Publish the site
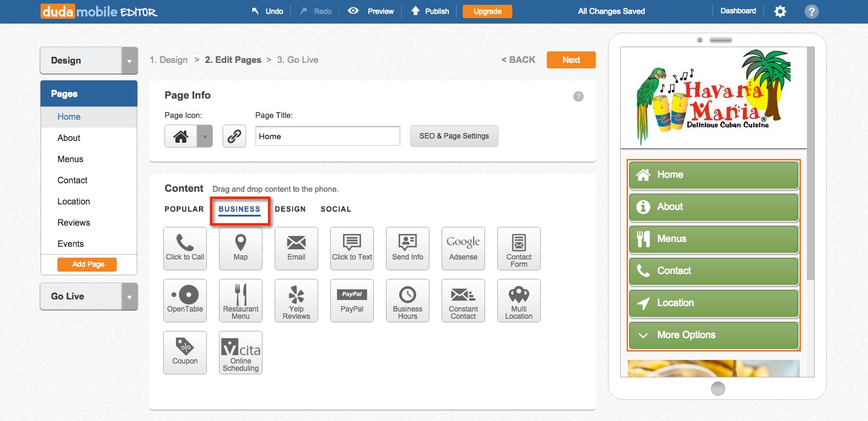Screen dimensions: 868x421 pos(430,11)
